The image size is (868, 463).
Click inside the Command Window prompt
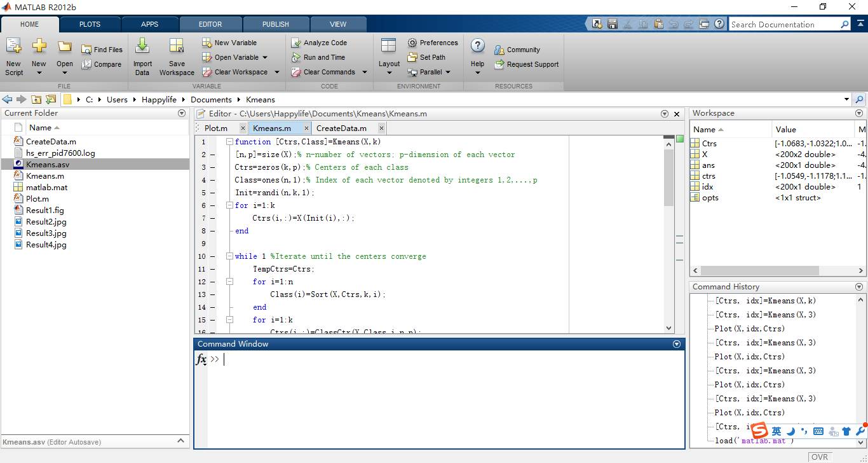click(x=445, y=359)
